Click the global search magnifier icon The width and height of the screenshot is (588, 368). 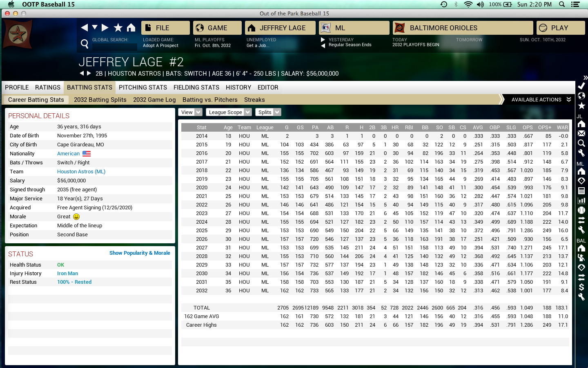coord(85,44)
